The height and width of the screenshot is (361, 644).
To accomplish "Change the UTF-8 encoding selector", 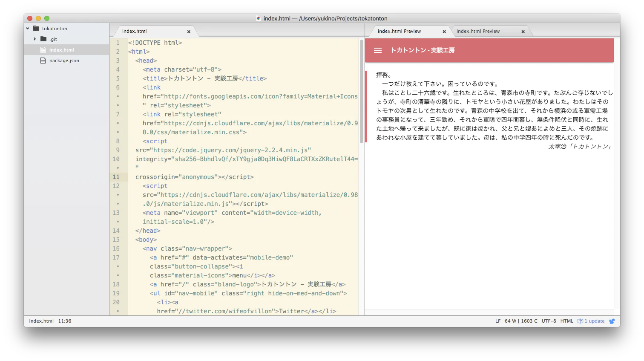I will coord(549,321).
